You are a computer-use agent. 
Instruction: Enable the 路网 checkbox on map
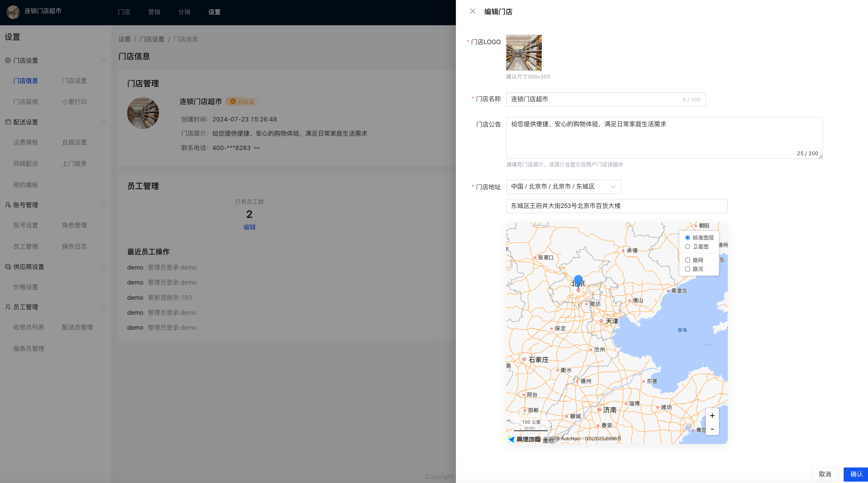[x=688, y=260]
